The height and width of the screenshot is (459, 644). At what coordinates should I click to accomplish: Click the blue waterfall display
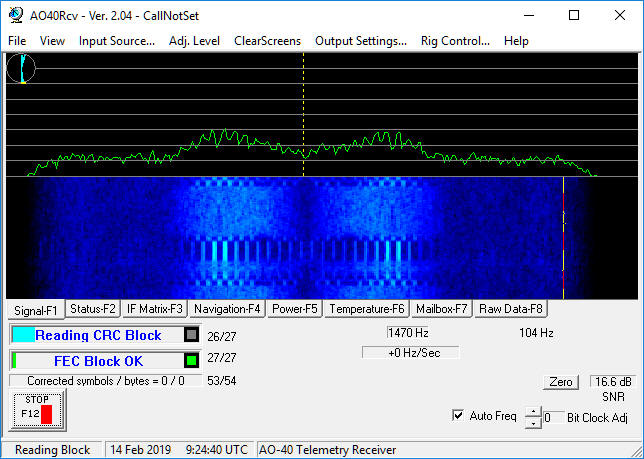click(322, 238)
